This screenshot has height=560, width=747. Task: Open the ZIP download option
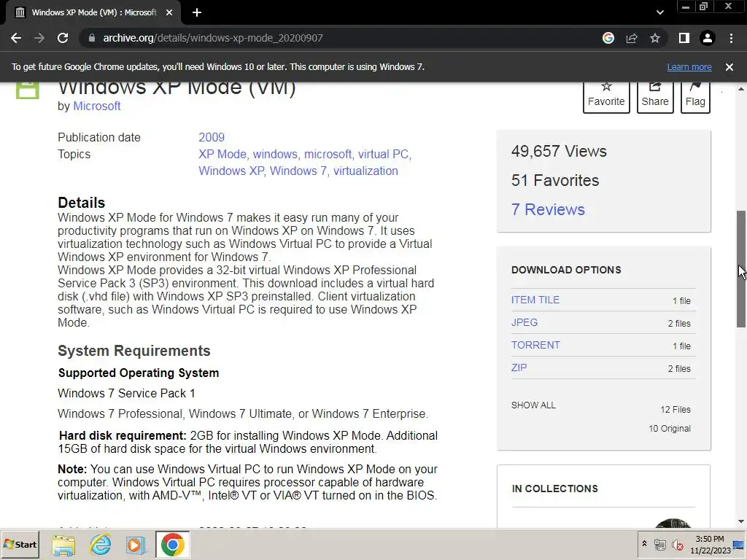pos(519,367)
